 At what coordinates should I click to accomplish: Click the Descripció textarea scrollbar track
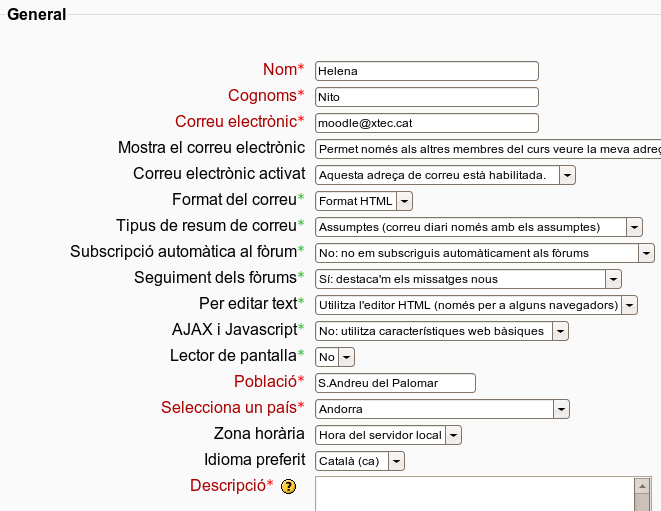[x=642, y=503]
